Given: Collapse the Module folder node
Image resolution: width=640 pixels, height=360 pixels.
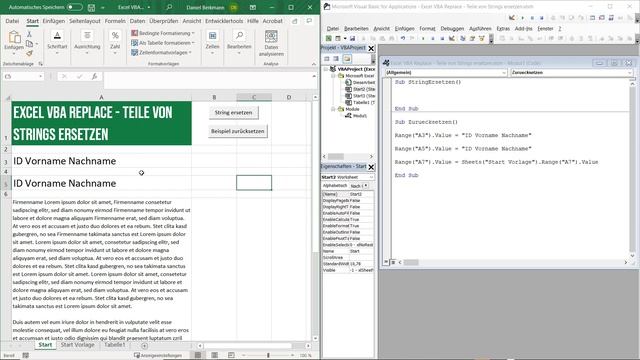Looking at the screenshot, I should [x=333, y=109].
